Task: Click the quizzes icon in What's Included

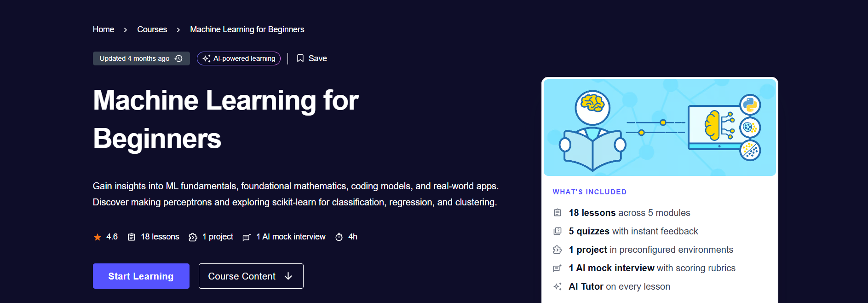Action: 558,231
